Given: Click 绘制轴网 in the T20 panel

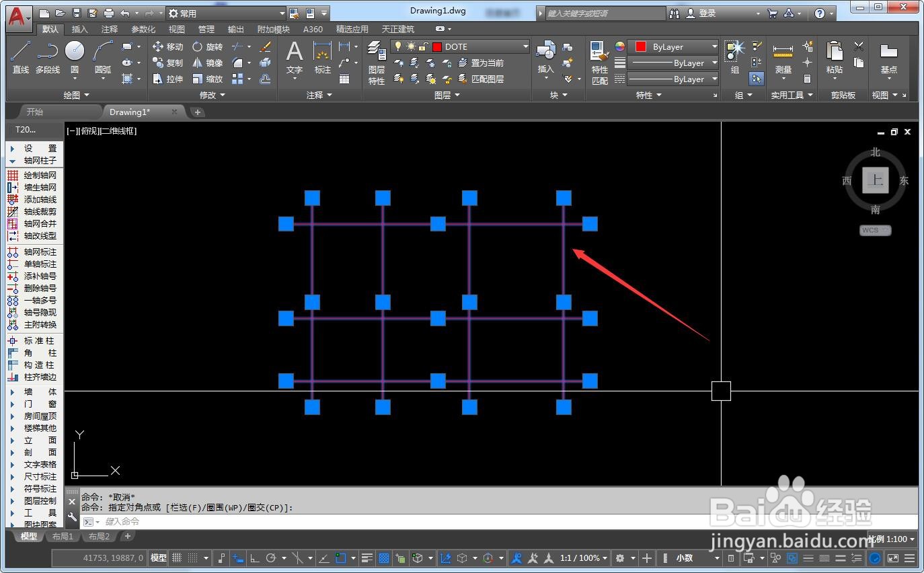Looking at the screenshot, I should 32,176.
